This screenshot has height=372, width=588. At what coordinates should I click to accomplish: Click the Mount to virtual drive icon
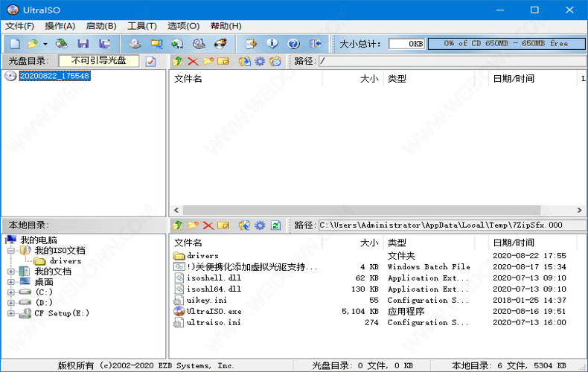click(199, 44)
